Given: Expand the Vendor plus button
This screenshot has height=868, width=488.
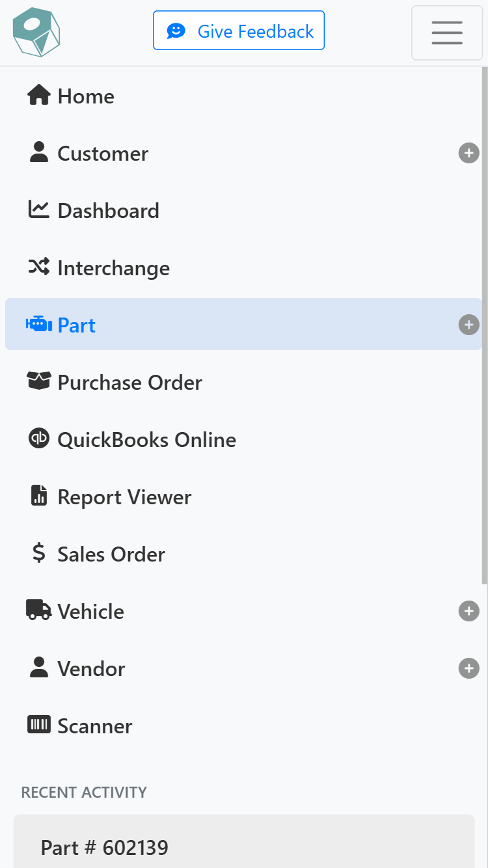Looking at the screenshot, I should [468, 668].
